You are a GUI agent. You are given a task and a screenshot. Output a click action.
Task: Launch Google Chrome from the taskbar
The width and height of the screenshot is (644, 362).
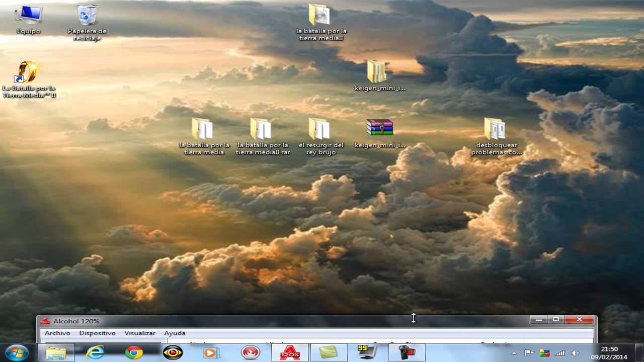[x=134, y=352]
